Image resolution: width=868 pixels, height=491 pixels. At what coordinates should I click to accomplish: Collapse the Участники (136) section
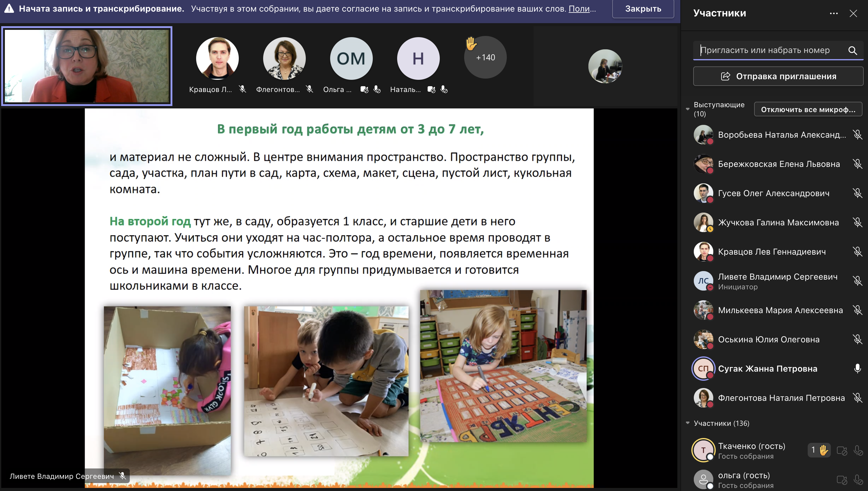[x=688, y=423]
